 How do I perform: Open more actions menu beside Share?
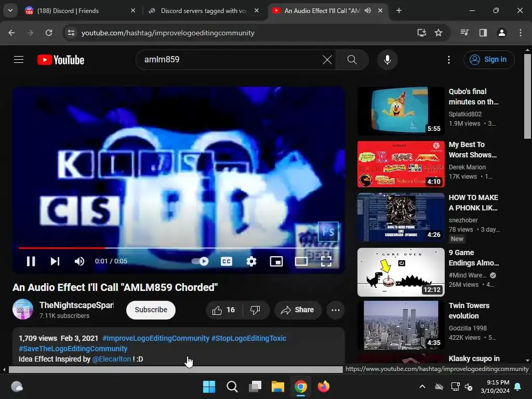(x=336, y=310)
